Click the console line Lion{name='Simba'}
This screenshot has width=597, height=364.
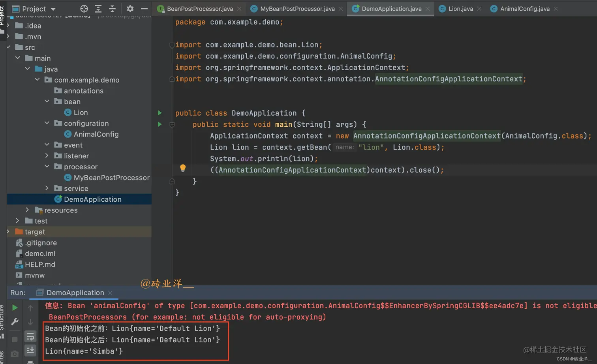click(x=84, y=351)
